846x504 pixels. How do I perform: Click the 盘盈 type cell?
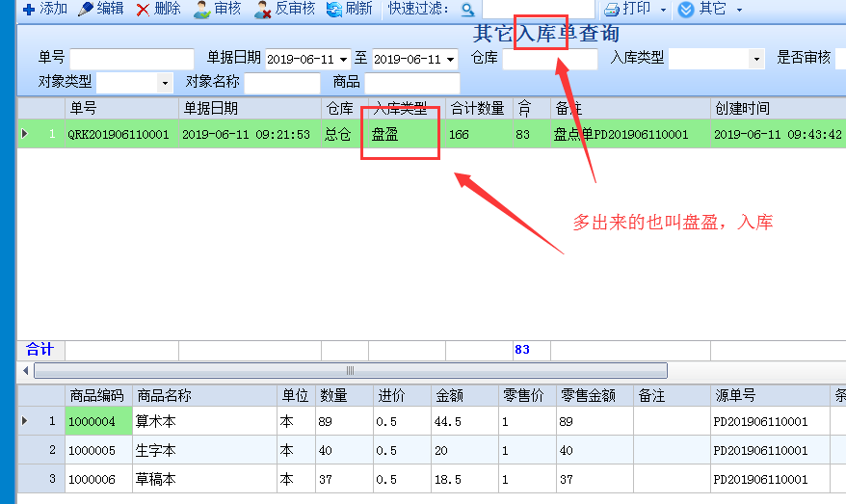click(x=407, y=134)
